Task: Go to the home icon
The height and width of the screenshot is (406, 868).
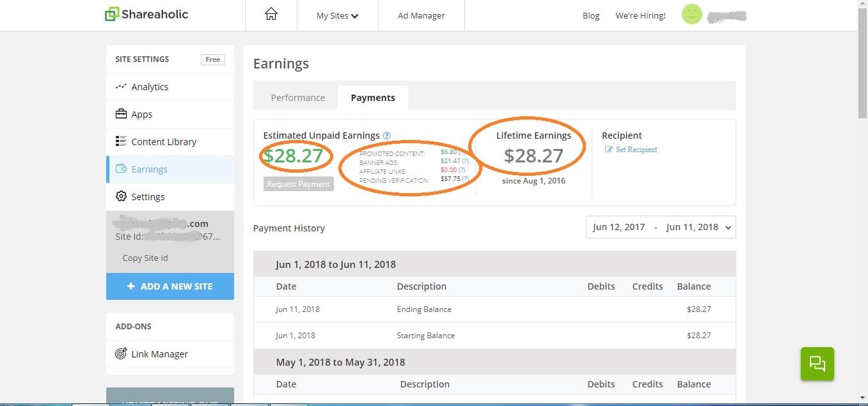Action: 271,15
